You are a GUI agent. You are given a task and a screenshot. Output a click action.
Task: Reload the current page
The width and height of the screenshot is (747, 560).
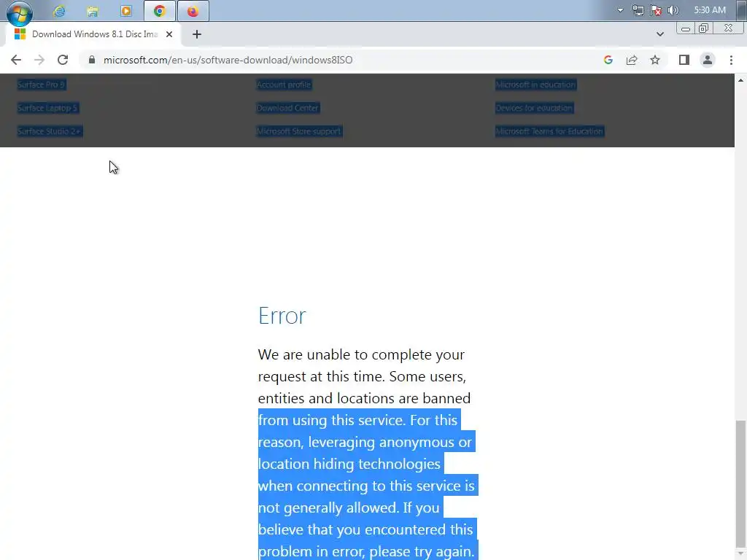point(63,60)
